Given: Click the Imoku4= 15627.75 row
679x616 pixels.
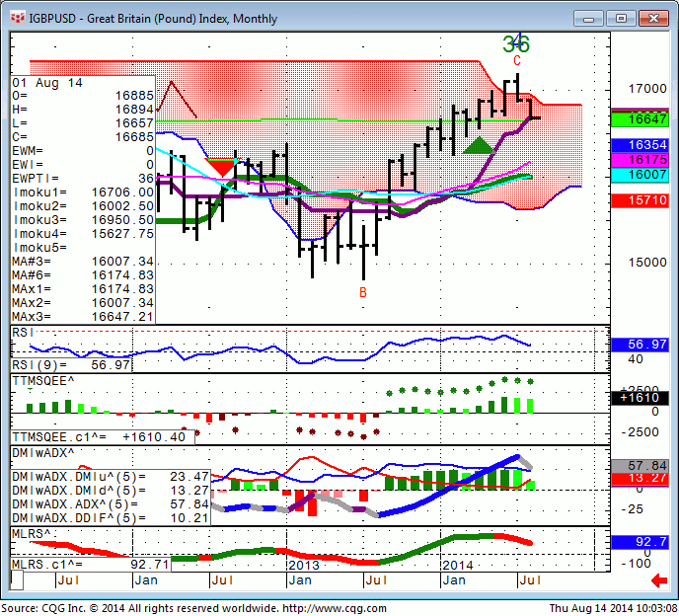Looking at the screenshot, I should click(83, 234).
